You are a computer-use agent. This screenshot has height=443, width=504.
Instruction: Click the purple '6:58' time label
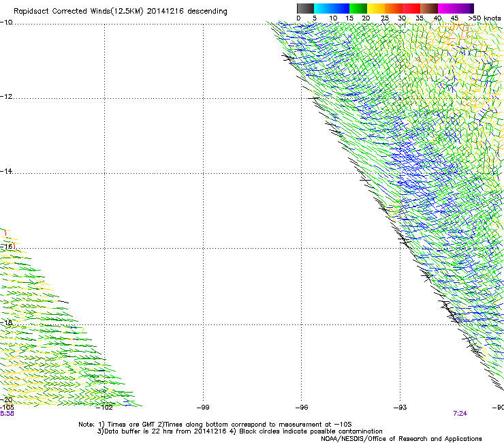click(7, 414)
